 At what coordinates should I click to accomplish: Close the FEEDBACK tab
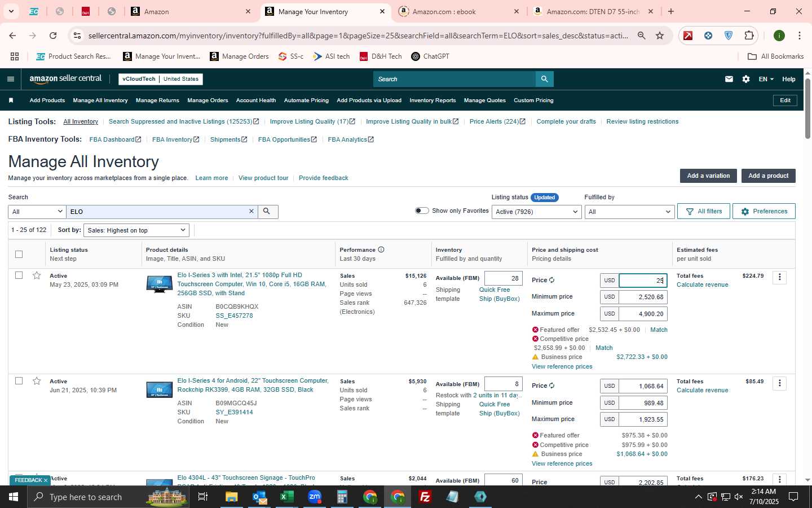coord(46,480)
